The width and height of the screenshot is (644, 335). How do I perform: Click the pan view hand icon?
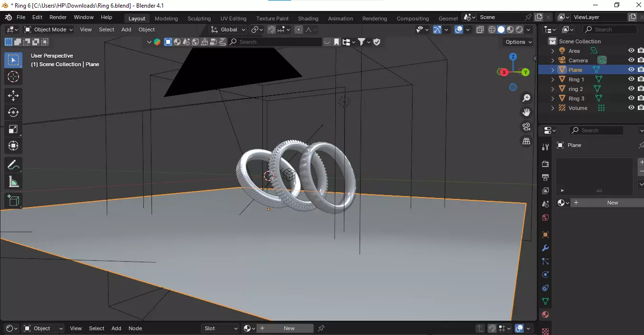[x=526, y=112]
